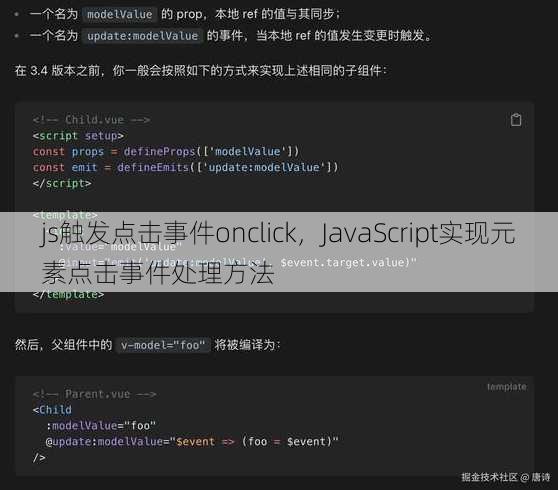The height and width of the screenshot is (490, 558).
Task: Click the '<!-- Parent.vue -->' comment line
Action: point(94,394)
